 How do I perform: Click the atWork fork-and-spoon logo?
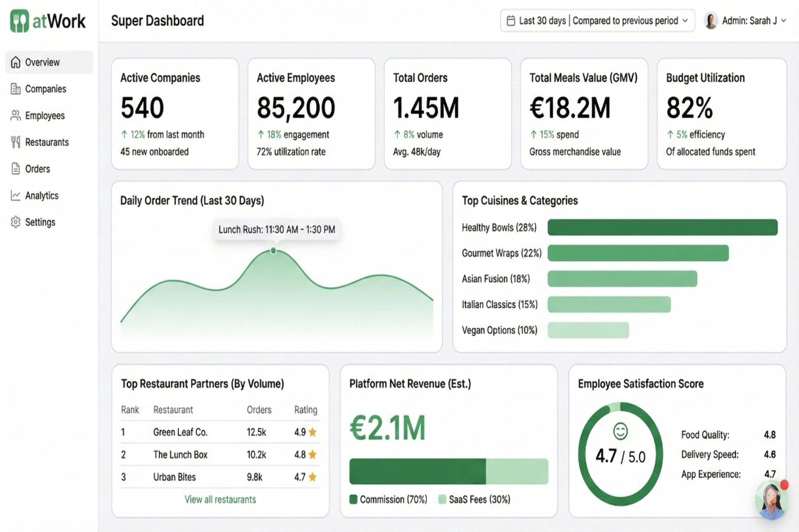tap(20, 21)
